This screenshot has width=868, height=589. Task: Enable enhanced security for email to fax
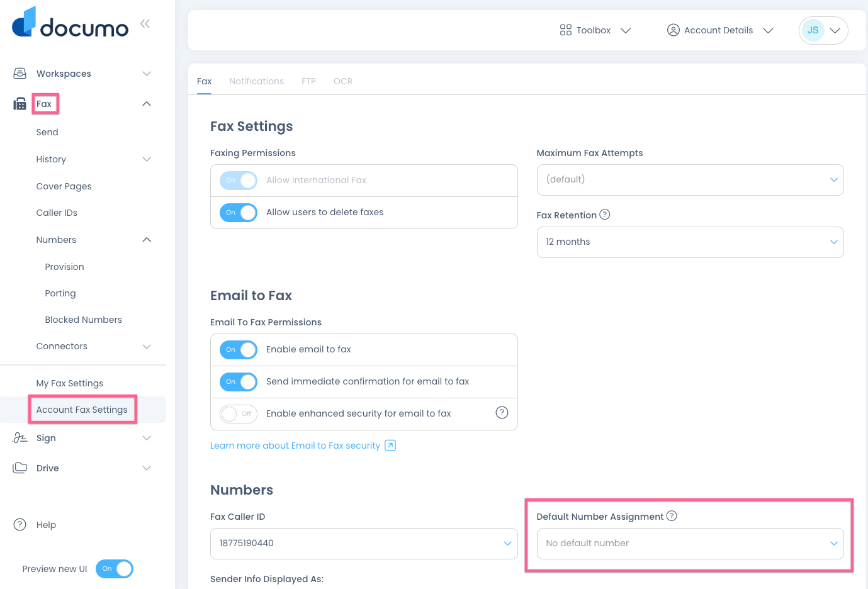[x=238, y=413]
